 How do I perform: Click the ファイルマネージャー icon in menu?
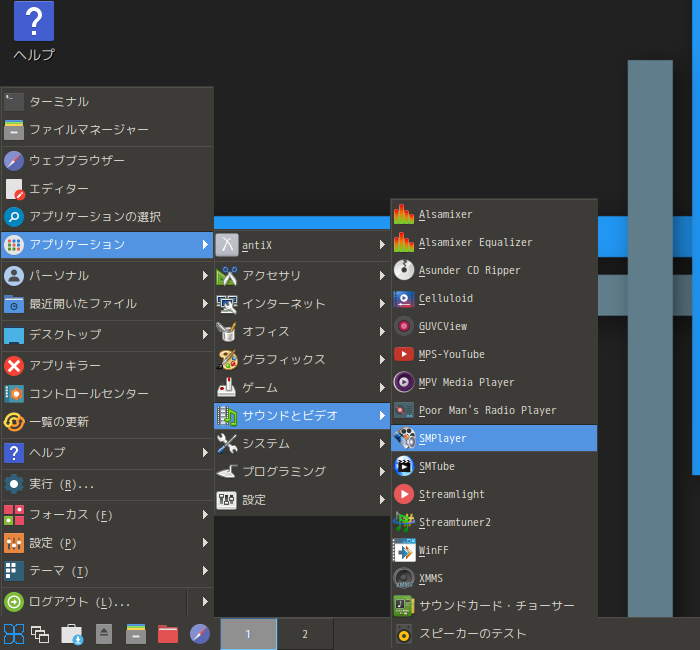coord(14,129)
